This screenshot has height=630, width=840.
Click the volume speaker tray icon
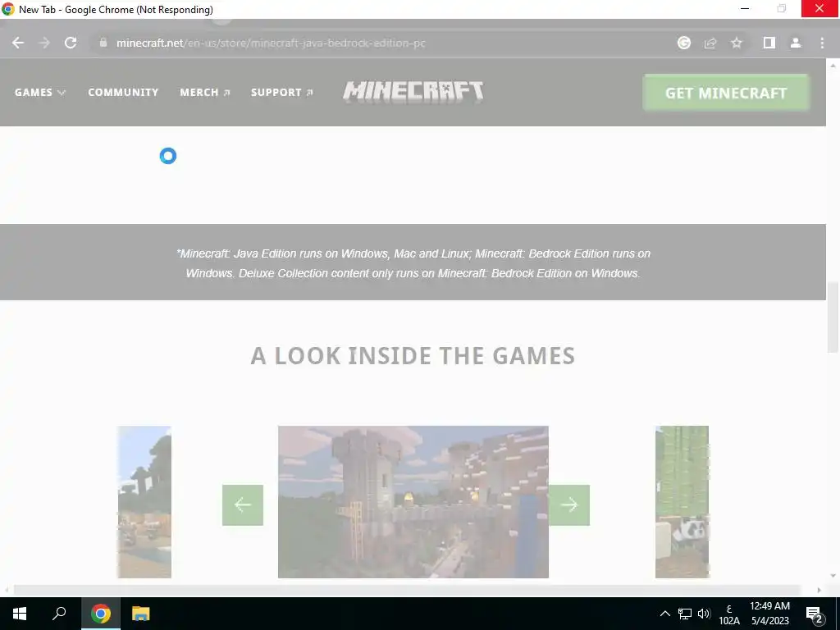[x=704, y=614]
